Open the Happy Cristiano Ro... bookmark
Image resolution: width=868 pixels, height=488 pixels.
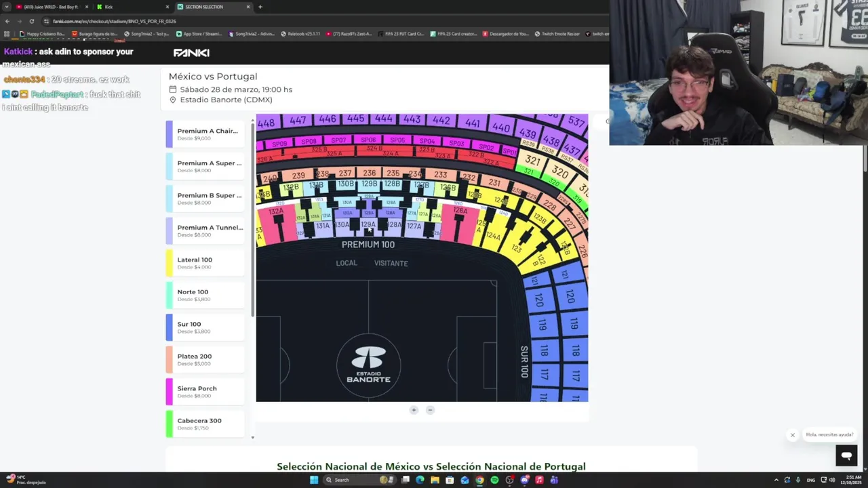tap(42, 34)
